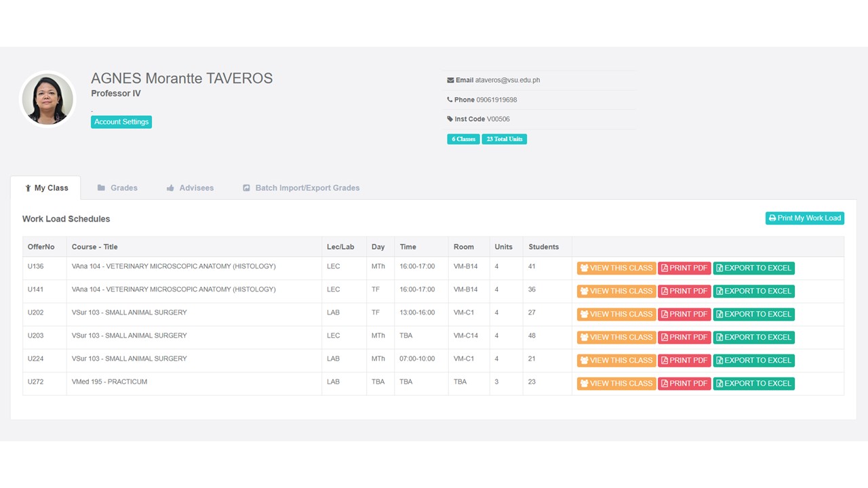Click the thumbs-up icon on Advisees tab
Viewport: 868px width, 488px height.
(170, 188)
